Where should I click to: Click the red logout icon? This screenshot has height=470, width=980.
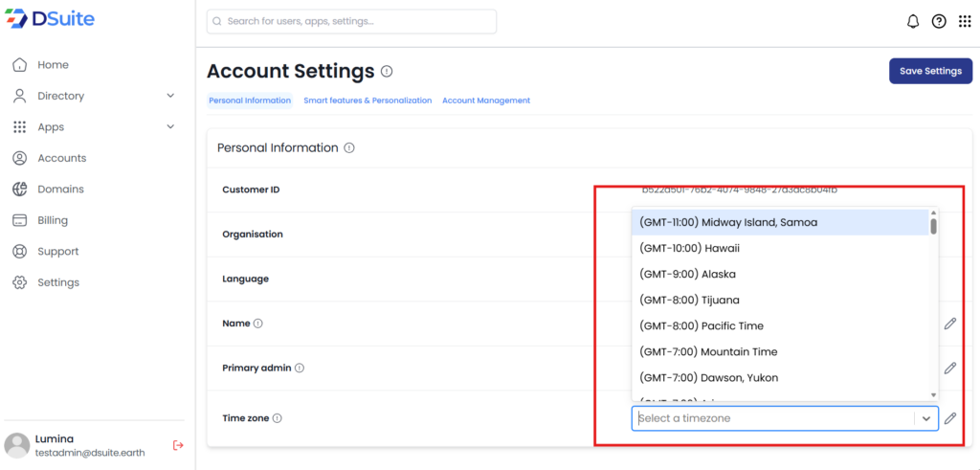click(177, 445)
